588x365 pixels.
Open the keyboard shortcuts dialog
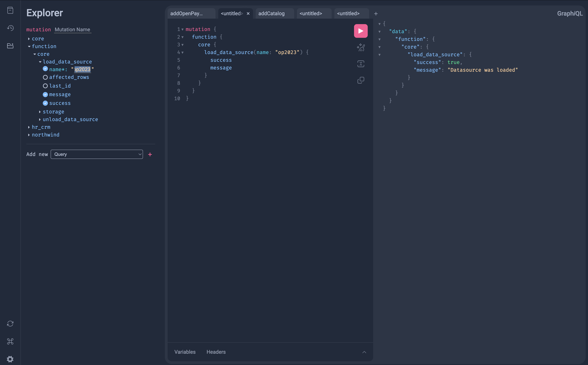point(10,341)
